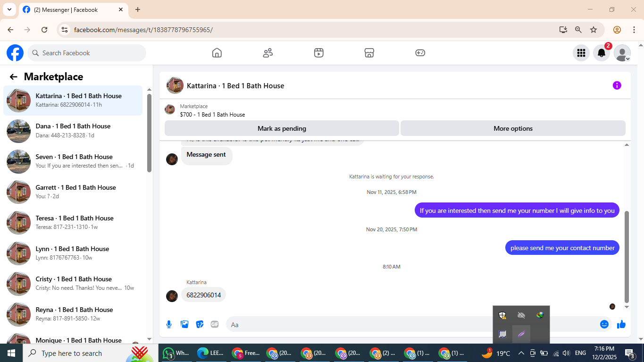This screenshot has height=362, width=644.
Task: Select the Messenger | Facebook tab
Action: tap(74, 9)
